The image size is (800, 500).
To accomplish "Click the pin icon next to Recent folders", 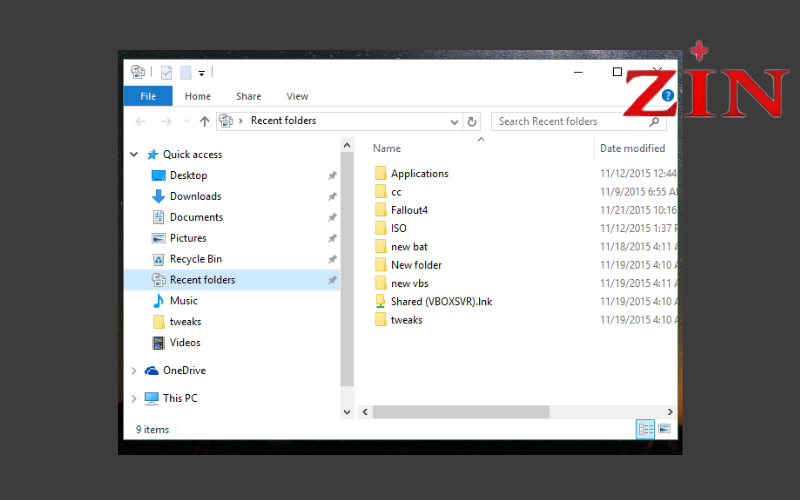I will tap(332, 280).
